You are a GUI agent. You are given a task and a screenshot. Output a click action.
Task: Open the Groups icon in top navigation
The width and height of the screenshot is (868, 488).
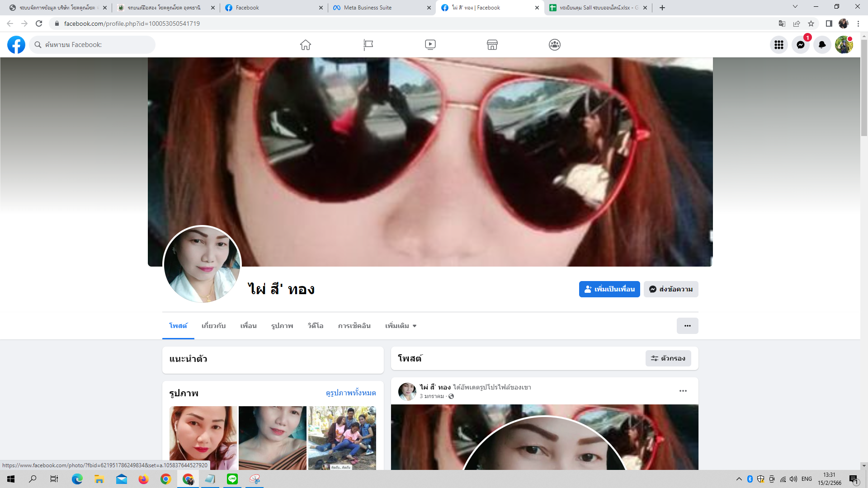click(555, 45)
